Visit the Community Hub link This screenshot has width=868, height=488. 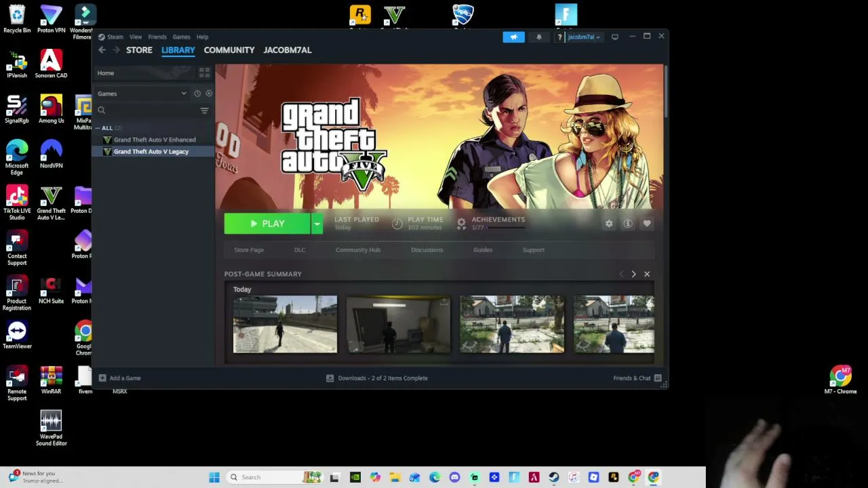(x=358, y=249)
